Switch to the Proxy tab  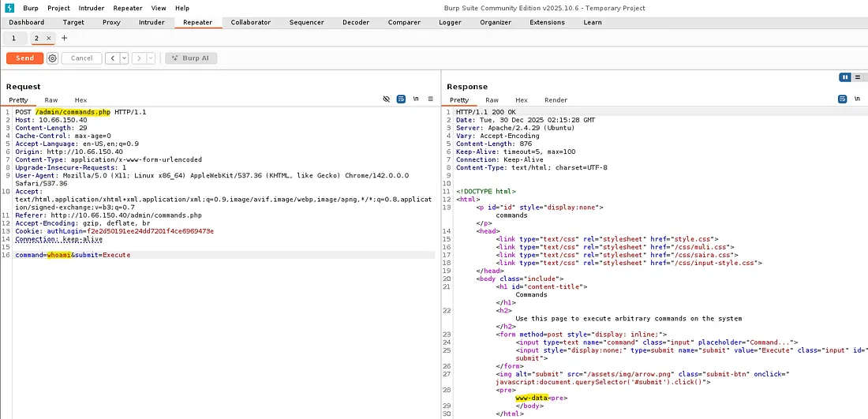coord(111,23)
